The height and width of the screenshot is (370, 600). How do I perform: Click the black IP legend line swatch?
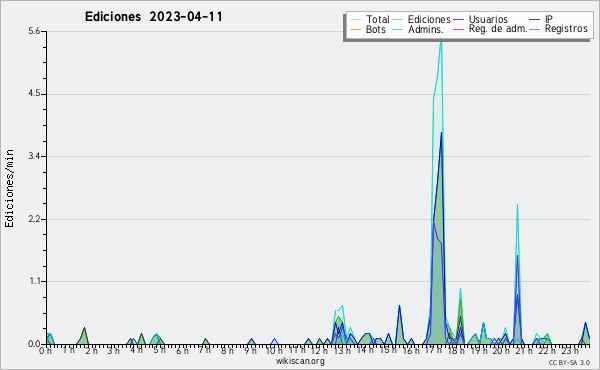pyautogui.click(x=535, y=20)
